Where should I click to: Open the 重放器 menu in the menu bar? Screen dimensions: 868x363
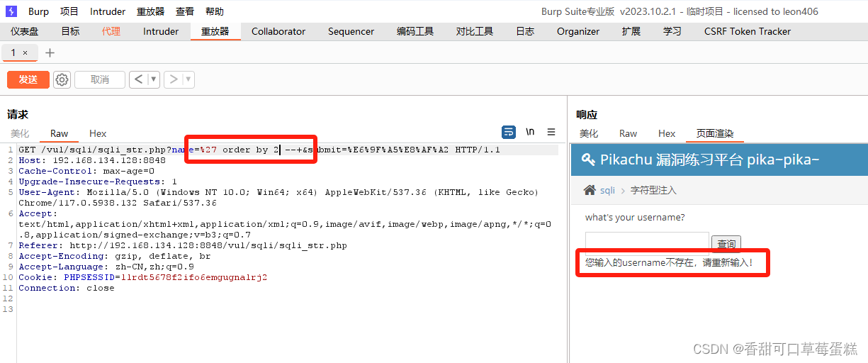click(150, 11)
